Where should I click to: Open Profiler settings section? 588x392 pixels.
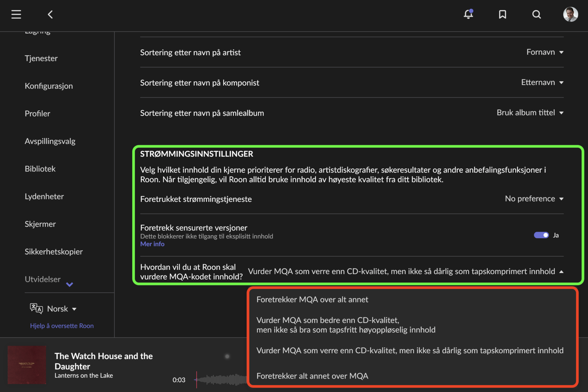(x=37, y=113)
